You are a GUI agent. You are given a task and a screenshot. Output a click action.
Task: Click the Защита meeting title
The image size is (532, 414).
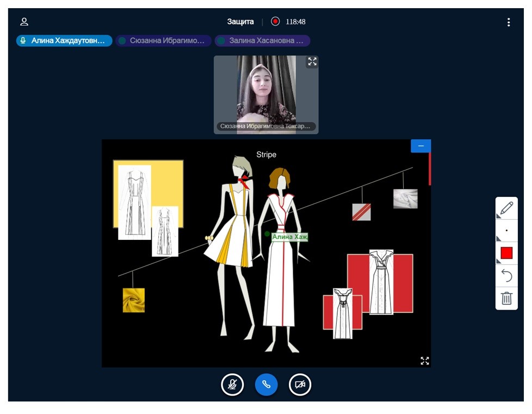(x=240, y=22)
